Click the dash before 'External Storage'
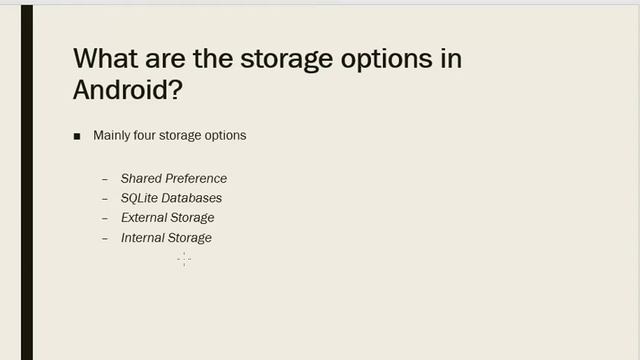Screen dimensions: 640x360 pyautogui.click(x=105, y=218)
